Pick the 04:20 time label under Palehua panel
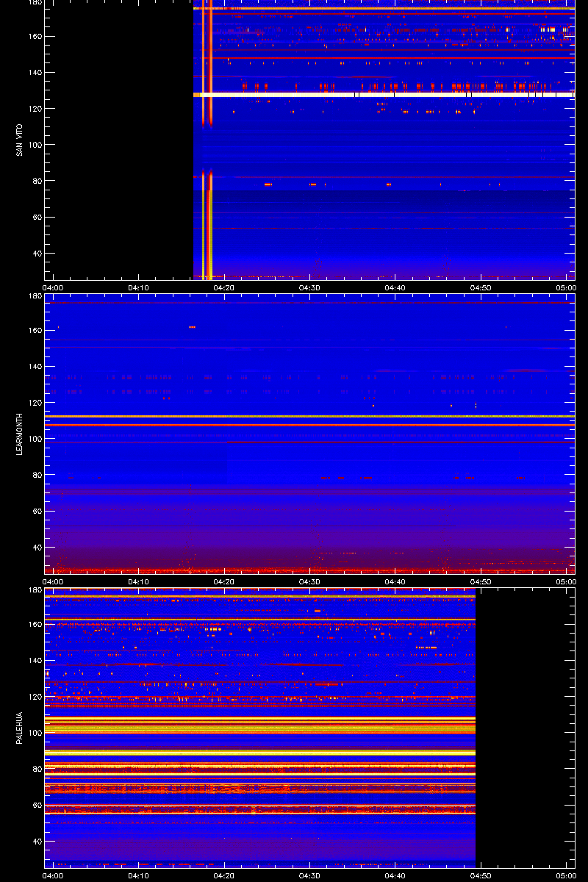588x882 pixels. point(224,875)
